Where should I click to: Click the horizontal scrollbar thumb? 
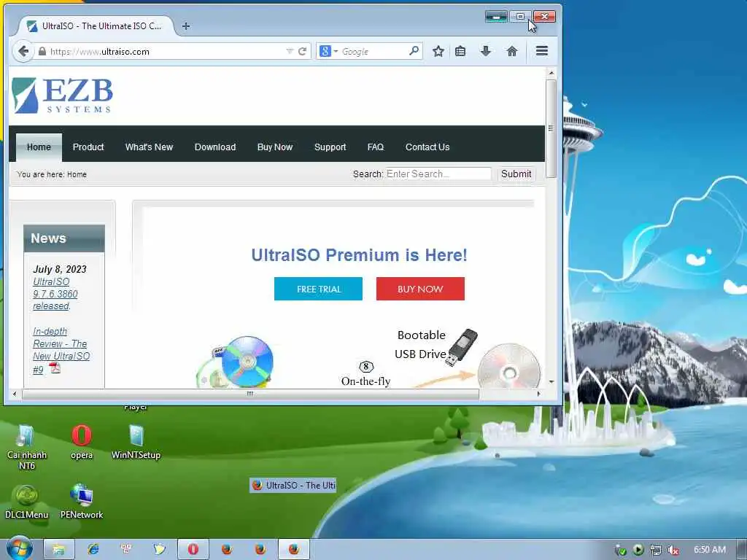[250, 394]
